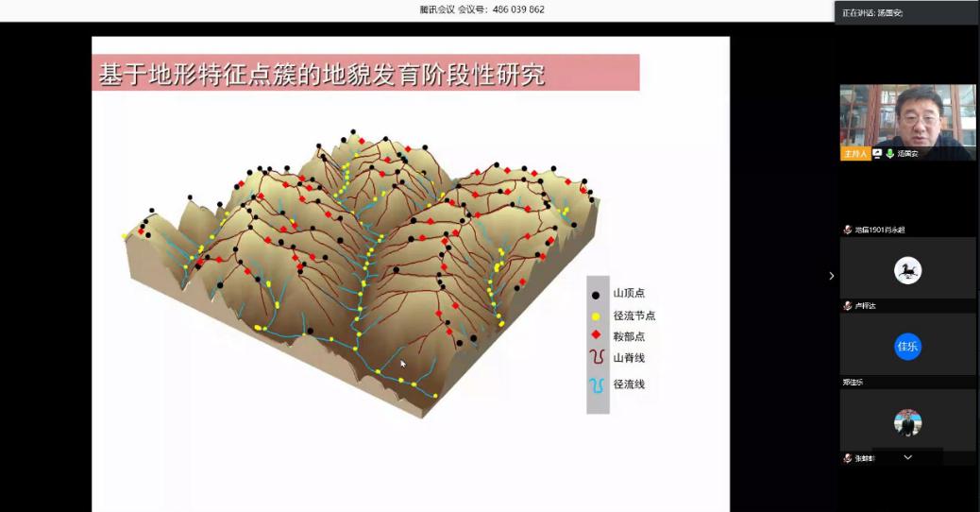Screen dimensions: 980x512
Task: Click the red 鞍部点 legend diamond
Action: (596, 335)
